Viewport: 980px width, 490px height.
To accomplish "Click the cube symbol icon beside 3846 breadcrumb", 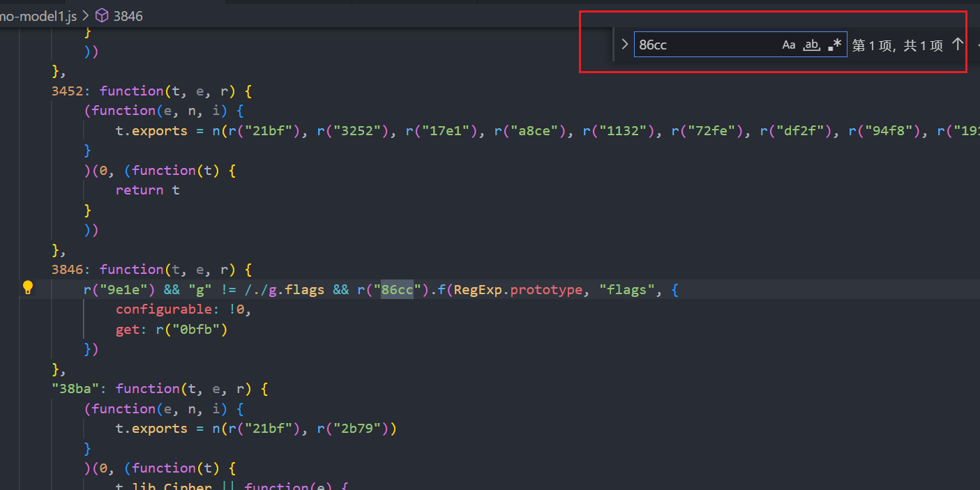I will (x=100, y=15).
